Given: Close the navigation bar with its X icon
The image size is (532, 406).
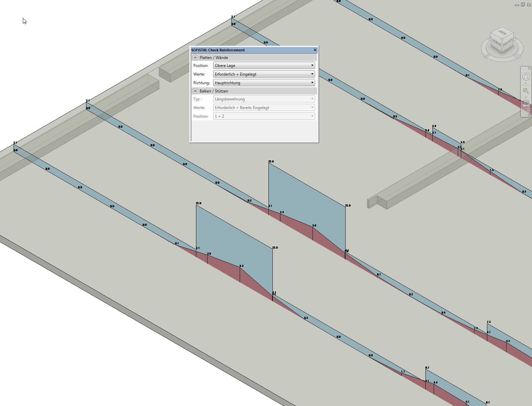Looking at the screenshot, I should pos(529,68).
